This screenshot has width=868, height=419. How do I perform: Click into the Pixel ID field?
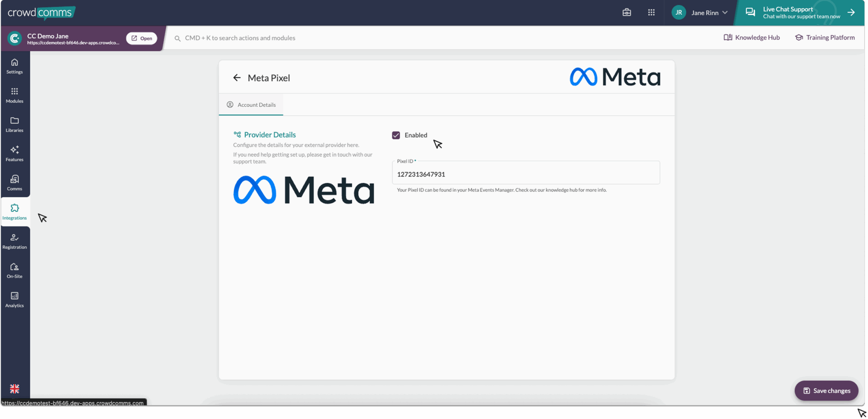tap(526, 174)
